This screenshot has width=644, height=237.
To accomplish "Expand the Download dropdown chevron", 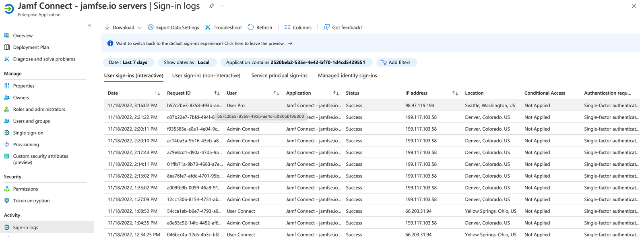I will point(140,28).
